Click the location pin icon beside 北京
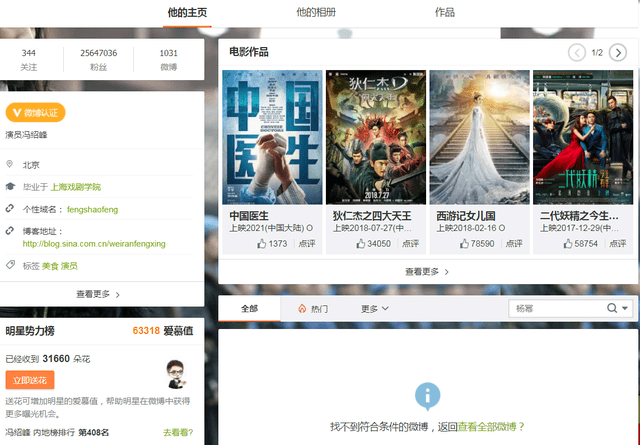Screen dimensions: 640x445 (9, 164)
